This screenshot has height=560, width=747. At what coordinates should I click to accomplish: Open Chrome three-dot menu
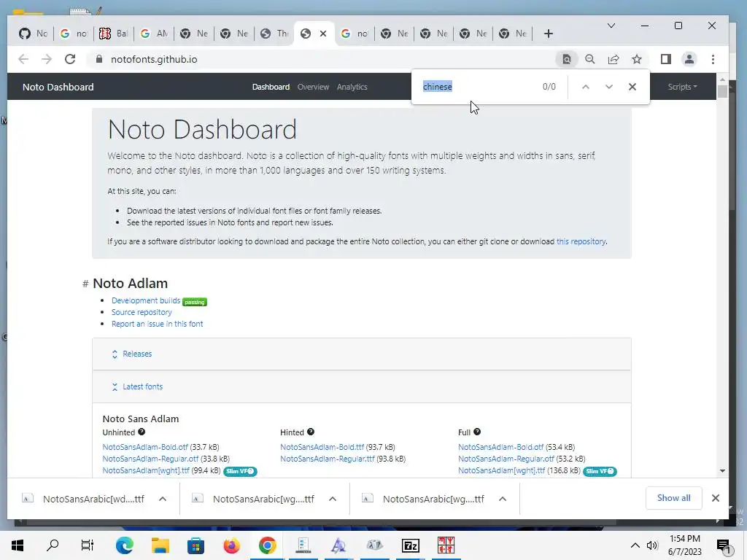click(x=713, y=59)
